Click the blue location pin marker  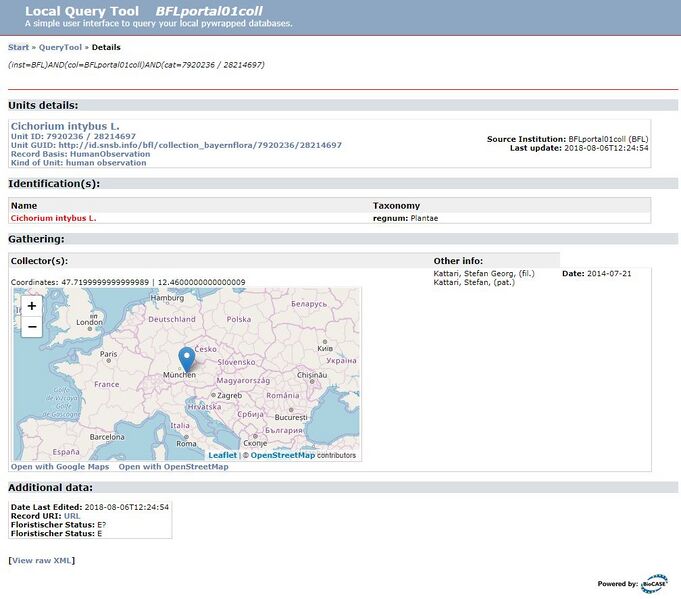tap(187, 360)
